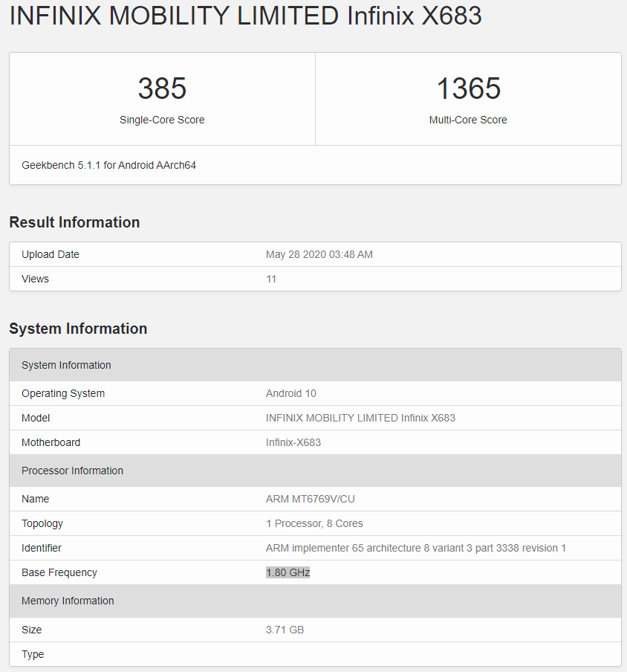
Task: Select the 'Single-Core Score' label
Action: pos(162,120)
